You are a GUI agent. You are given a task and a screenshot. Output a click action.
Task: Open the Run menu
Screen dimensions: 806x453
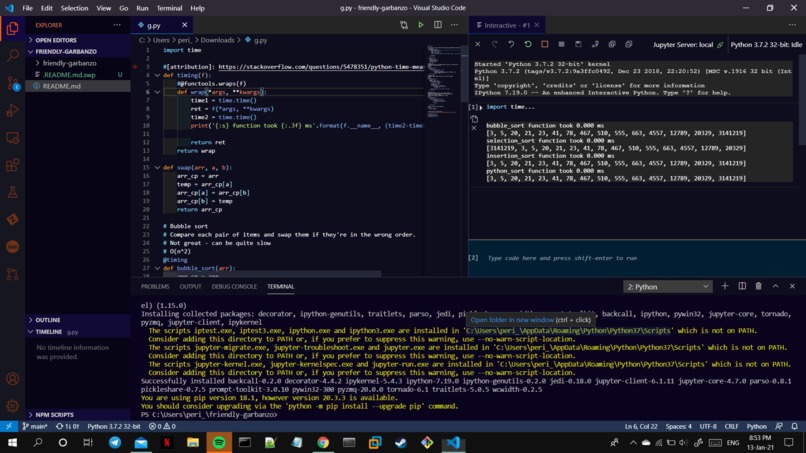142,8
